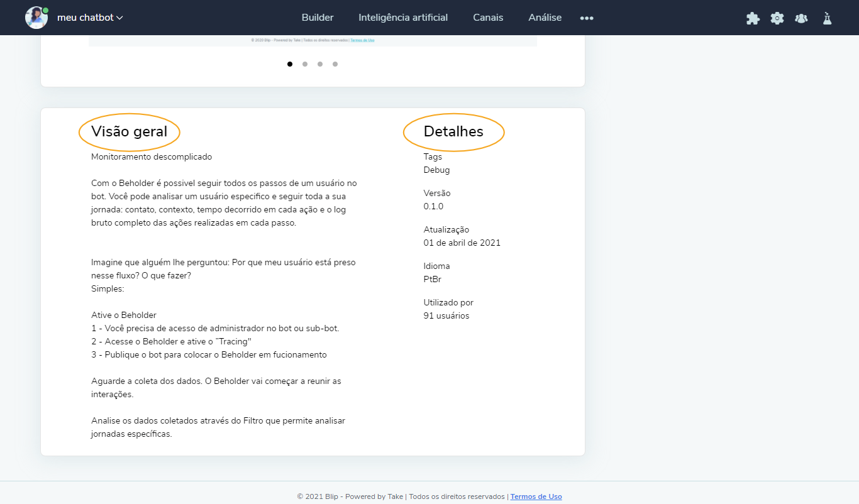The image size is (859, 504).
Task: Expand the 'meu chatbot' dropdown
Action: tap(90, 18)
